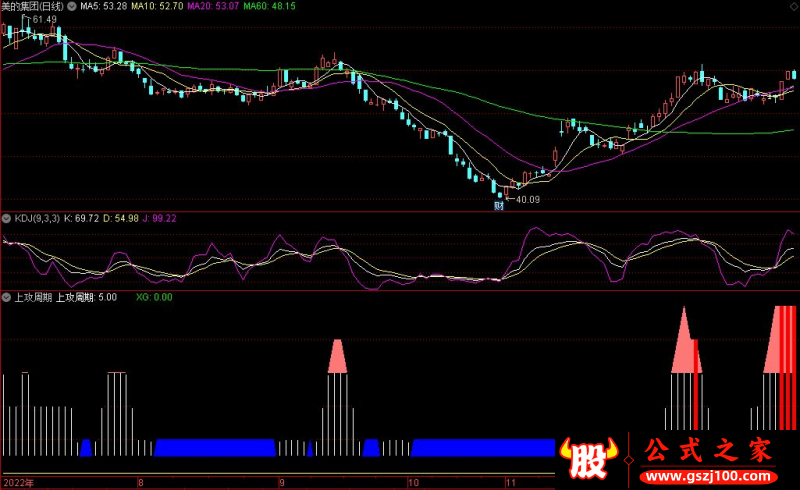This screenshot has height=490, width=800.
Task: Click the pink trapezoid signal in September
Action: [x=337, y=357]
